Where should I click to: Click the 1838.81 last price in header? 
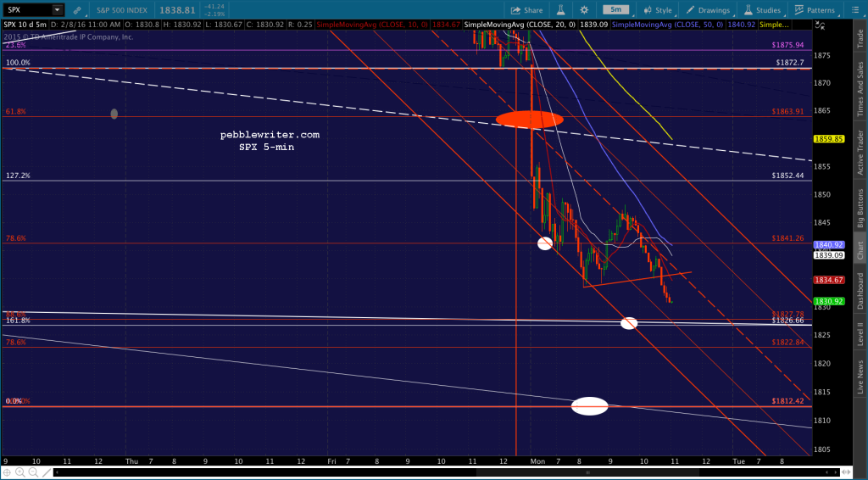(x=177, y=10)
